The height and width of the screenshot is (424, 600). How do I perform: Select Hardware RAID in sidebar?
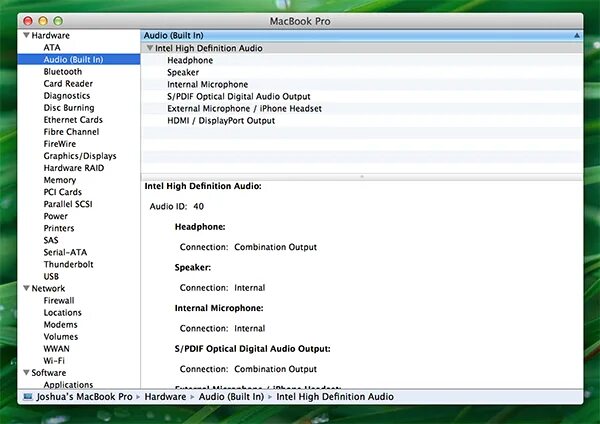click(74, 168)
